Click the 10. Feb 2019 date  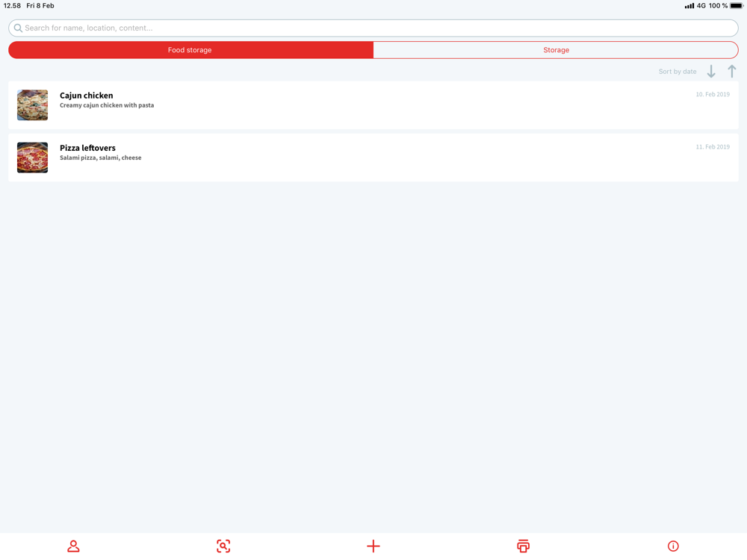713,94
